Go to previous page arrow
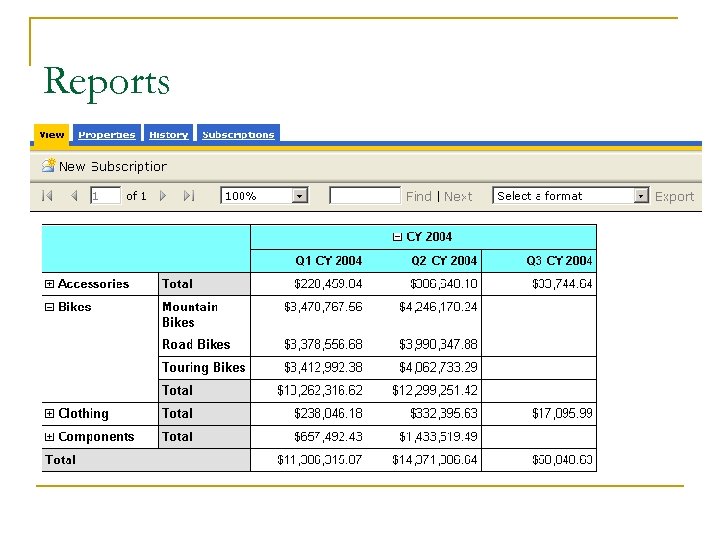Screen dimensions: 720x540 (74, 196)
